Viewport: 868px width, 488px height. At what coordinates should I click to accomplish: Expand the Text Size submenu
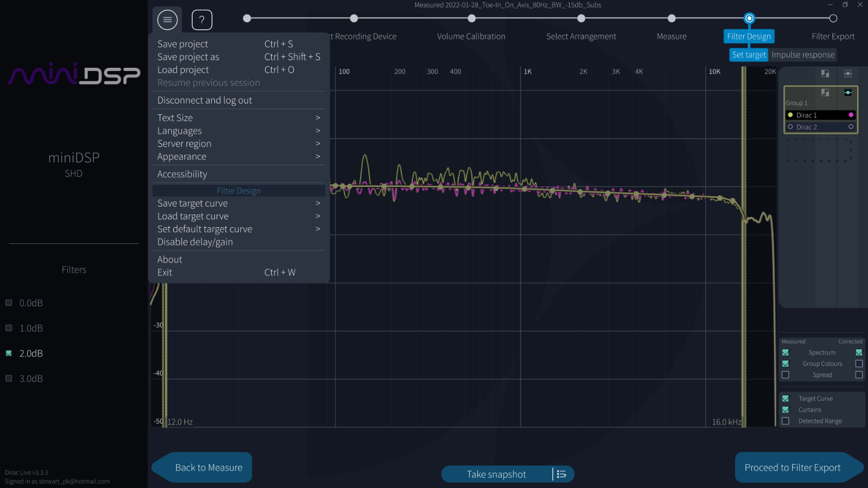[x=239, y=118]
